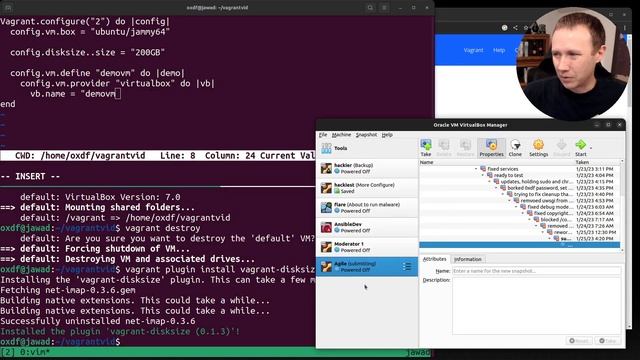Select the Moderator 1 VM entry
This screenshot has height=360, width=640.
(x=367, y=247)
